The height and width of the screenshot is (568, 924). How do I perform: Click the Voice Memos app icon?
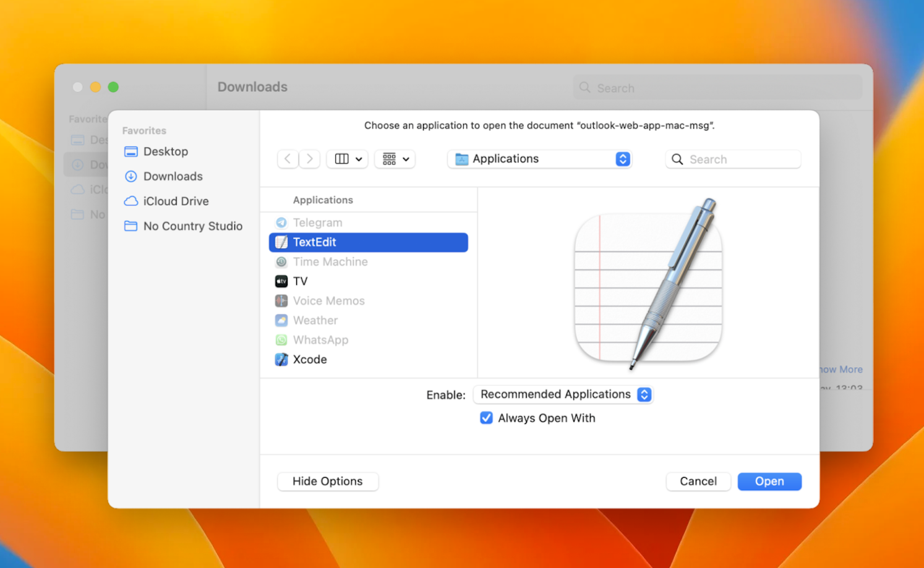tap(281, 301)
